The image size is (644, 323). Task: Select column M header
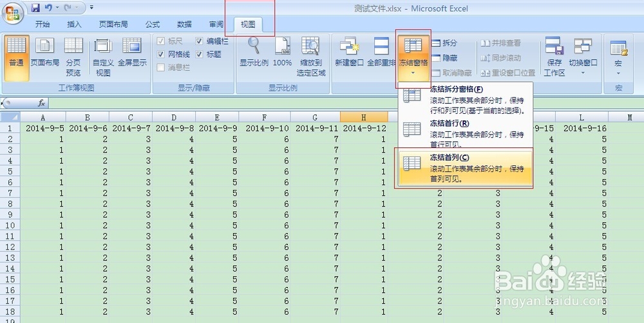(627, 117)
